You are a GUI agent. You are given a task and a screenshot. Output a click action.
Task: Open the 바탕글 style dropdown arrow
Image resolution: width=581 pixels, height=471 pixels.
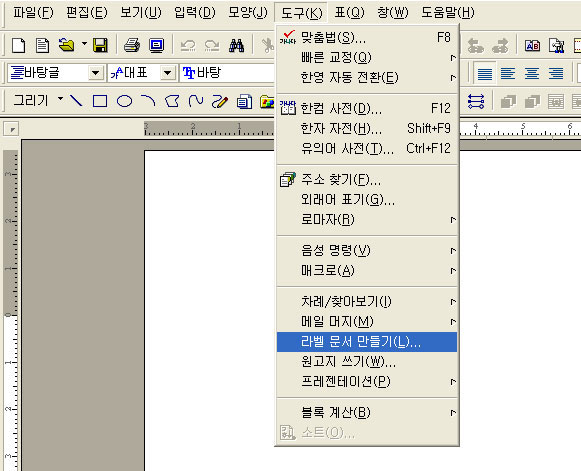[96, 73]
